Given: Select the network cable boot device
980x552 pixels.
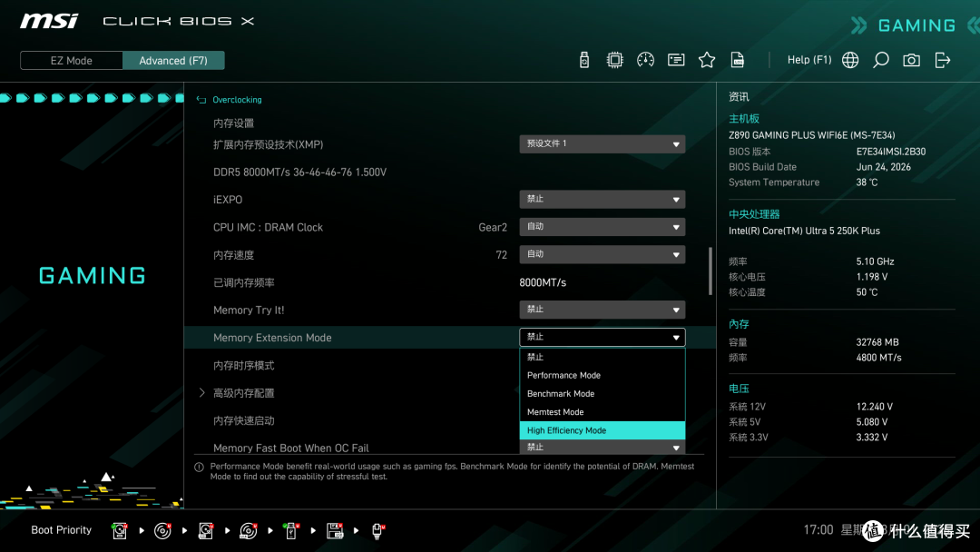Looking at the screenshot, I should pos(377,531).
